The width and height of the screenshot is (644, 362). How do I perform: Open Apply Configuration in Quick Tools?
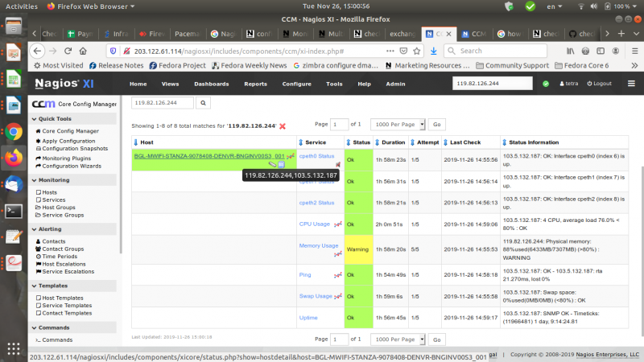68,141
